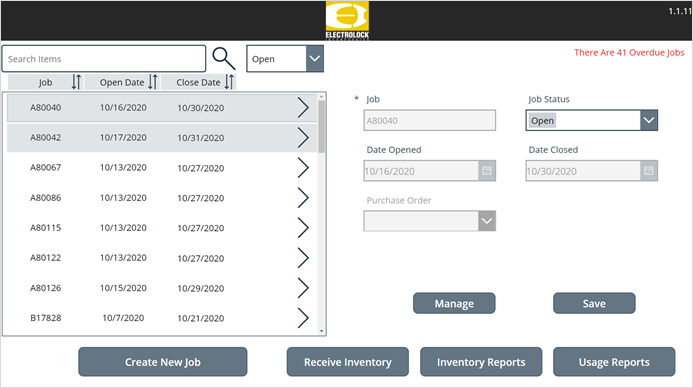
Task: Expand the Job Status dropdown
Action: click(x=649, y=120)
